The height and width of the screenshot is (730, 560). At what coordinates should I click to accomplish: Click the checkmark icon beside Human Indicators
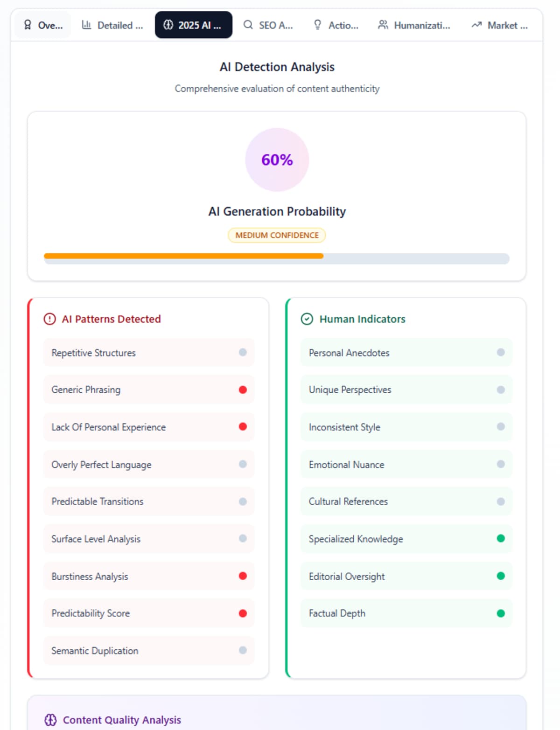(307, 319)
